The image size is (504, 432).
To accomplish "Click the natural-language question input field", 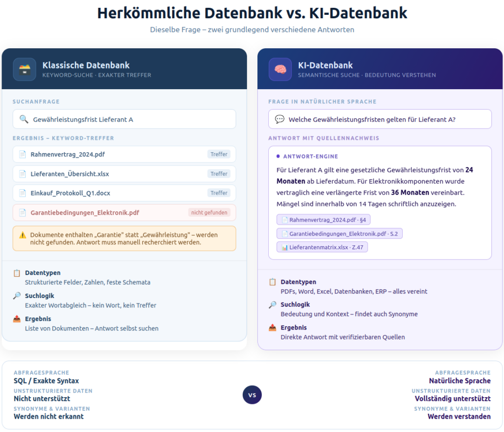I will pos(380,119).
